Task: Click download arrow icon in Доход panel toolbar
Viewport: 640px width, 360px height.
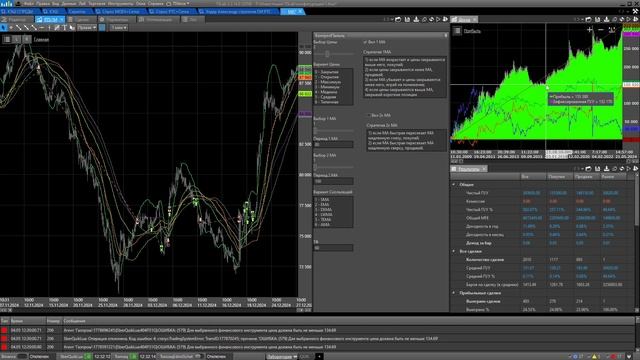Action: click(x=607, y=19)
